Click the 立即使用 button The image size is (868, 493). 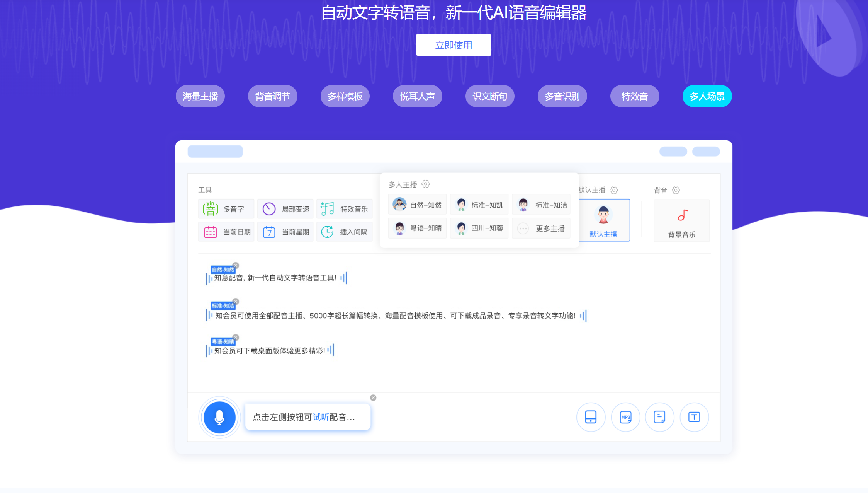pos(454,44)
